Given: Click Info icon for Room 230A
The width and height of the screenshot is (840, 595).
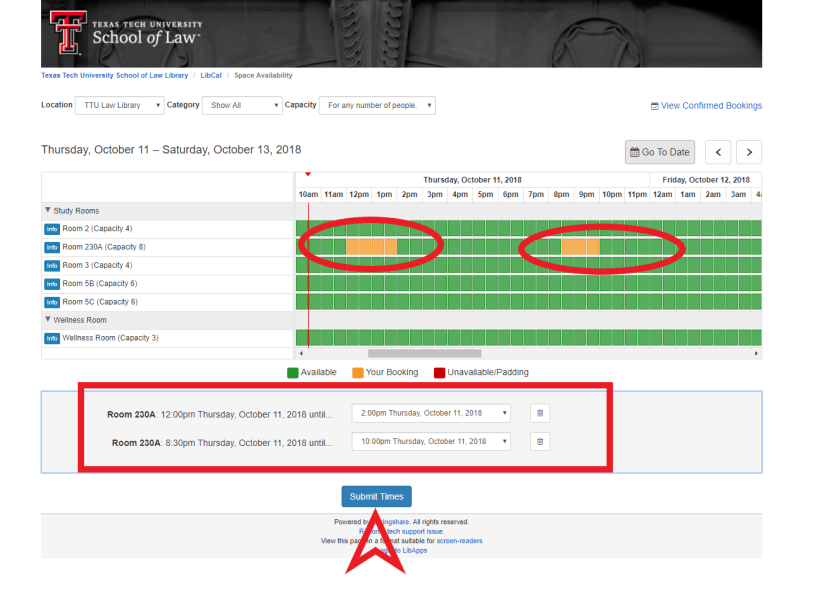Looking at the screenshot, I should [52, 247].
